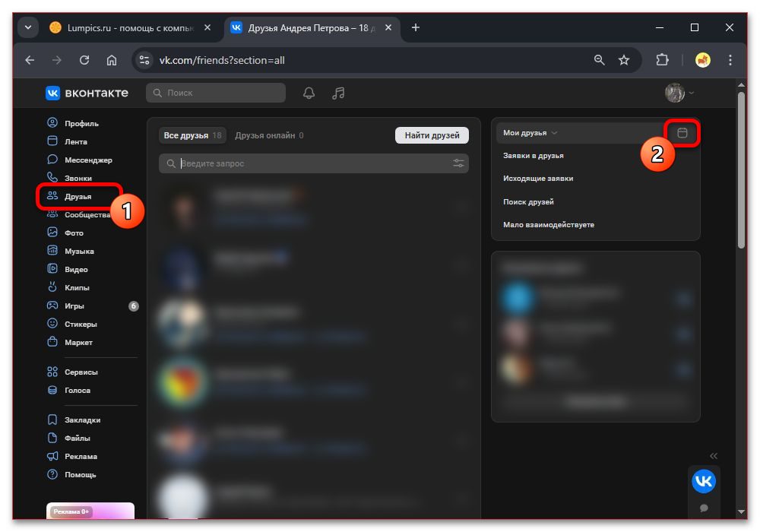Screen dimensions: 760x532
Task: Open the Видео section
Action: pyautogui.click(x=68, y=269)
